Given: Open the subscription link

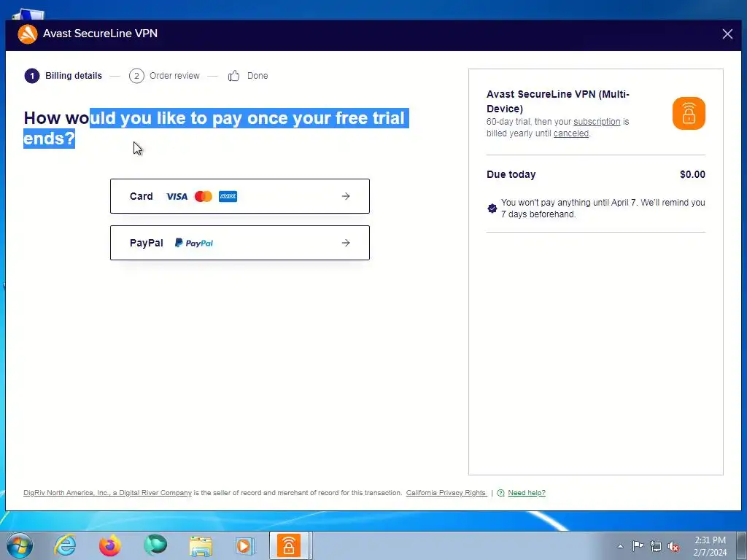Looking at the screenshot, I should [597, 122].
